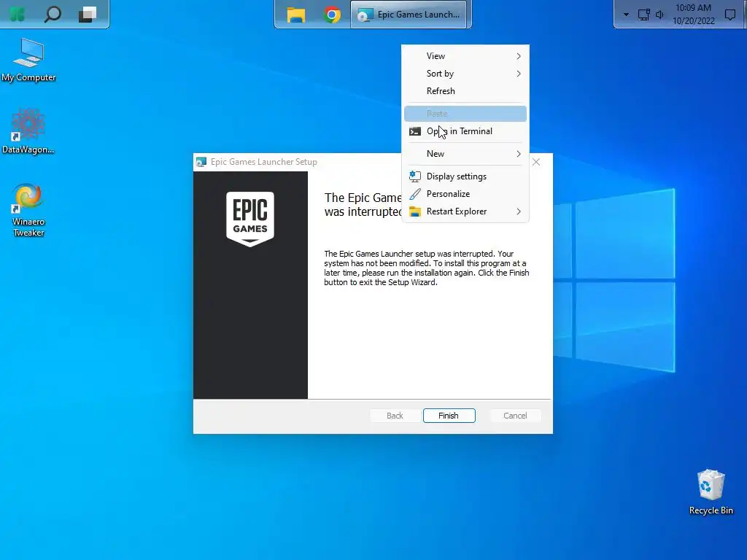
Task: Show hidden system tray icons
Action: point(626,15)
